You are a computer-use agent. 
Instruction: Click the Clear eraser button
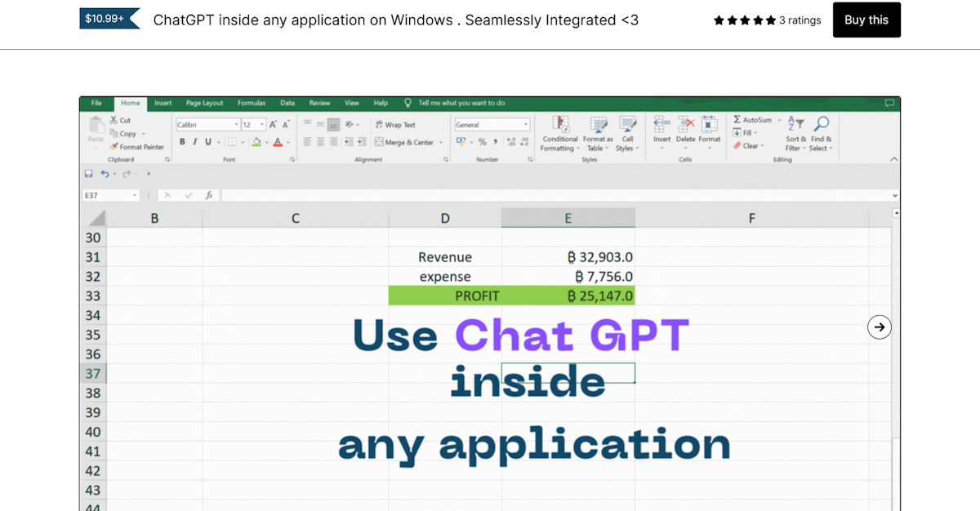pos(748,146)
